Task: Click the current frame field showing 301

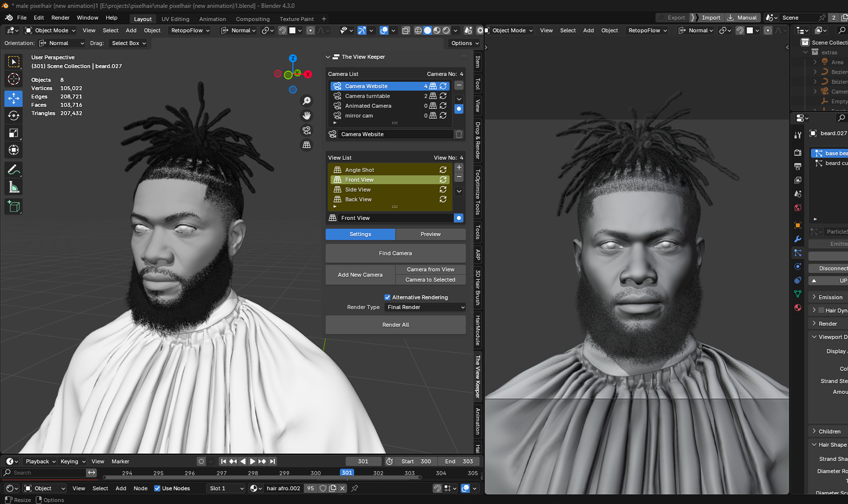Action: point(363,461)
